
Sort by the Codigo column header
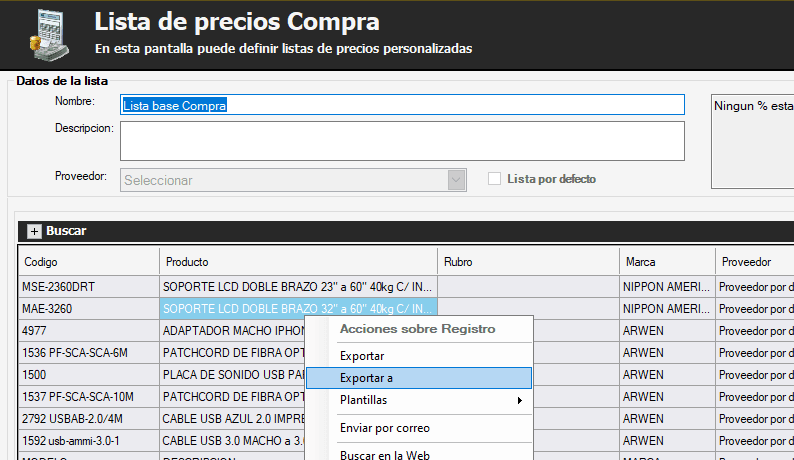coord(88,262)
